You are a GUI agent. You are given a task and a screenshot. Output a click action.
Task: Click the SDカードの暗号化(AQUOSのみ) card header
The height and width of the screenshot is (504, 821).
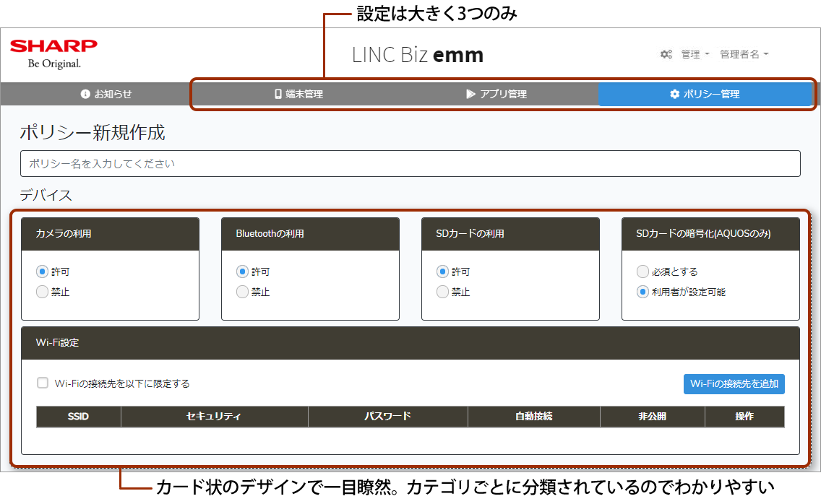click(x=710, y=234)
